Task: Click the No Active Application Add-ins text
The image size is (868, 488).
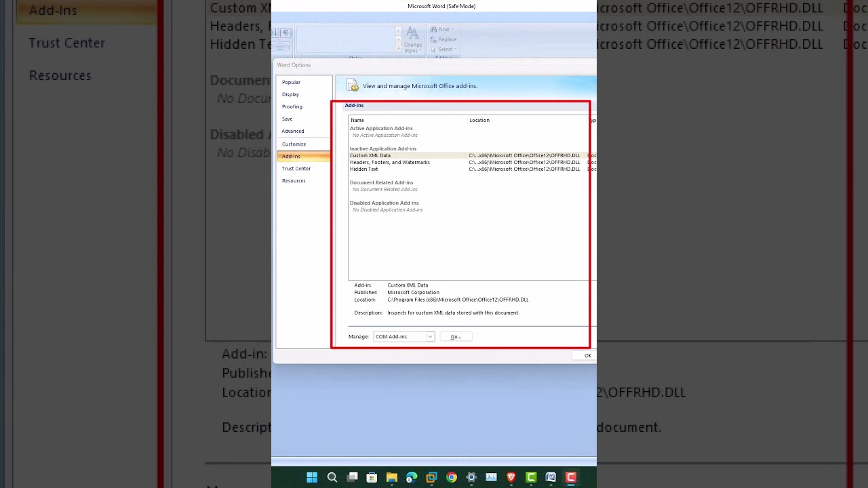Action: [385, 135]
